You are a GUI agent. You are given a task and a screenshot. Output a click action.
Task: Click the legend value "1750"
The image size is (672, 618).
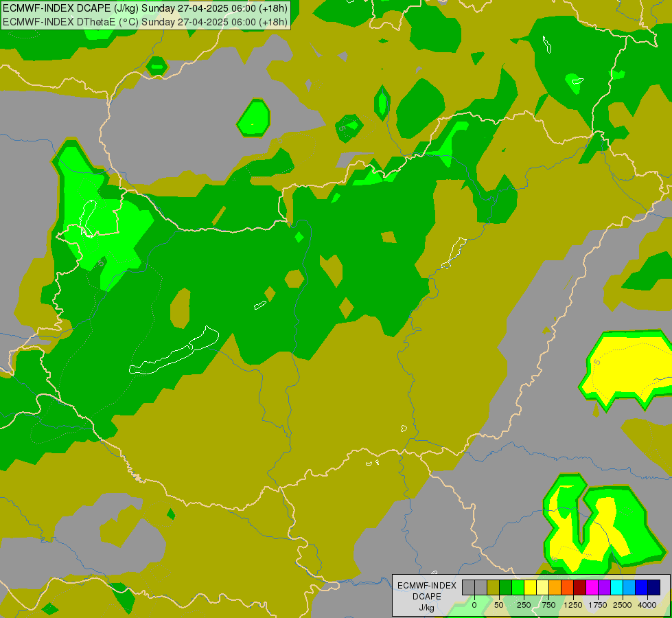(598, 605)
